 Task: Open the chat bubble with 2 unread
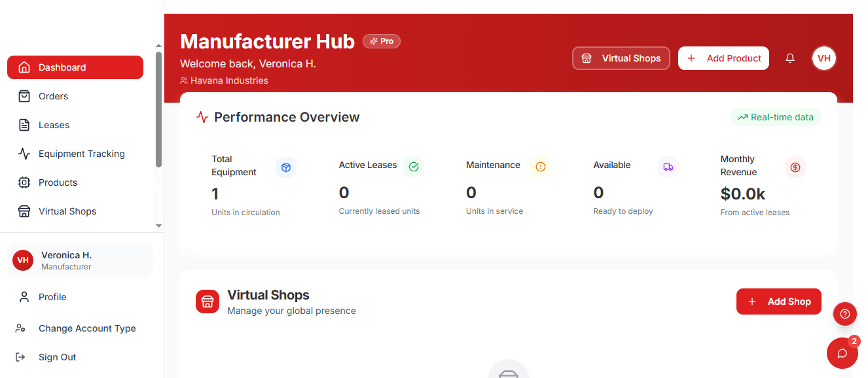click(x=842, y=353)
